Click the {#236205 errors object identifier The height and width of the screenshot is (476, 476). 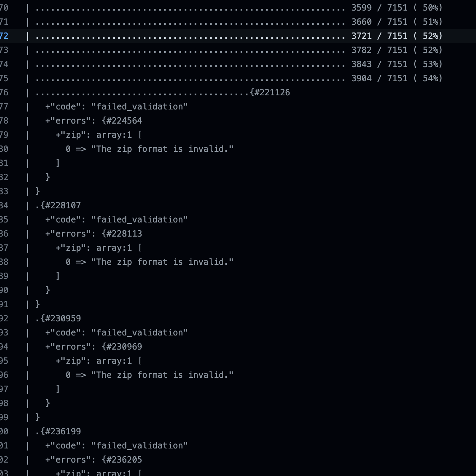point(122,460)
